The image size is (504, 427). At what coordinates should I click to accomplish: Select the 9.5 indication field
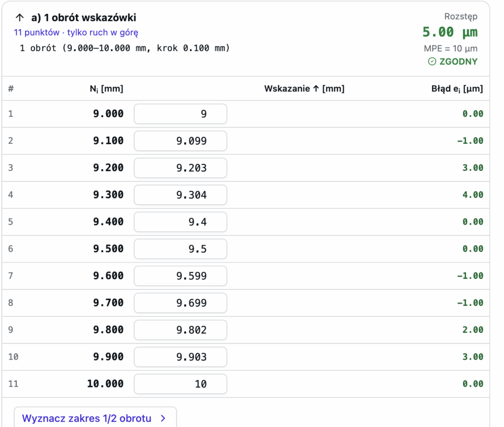180,249
